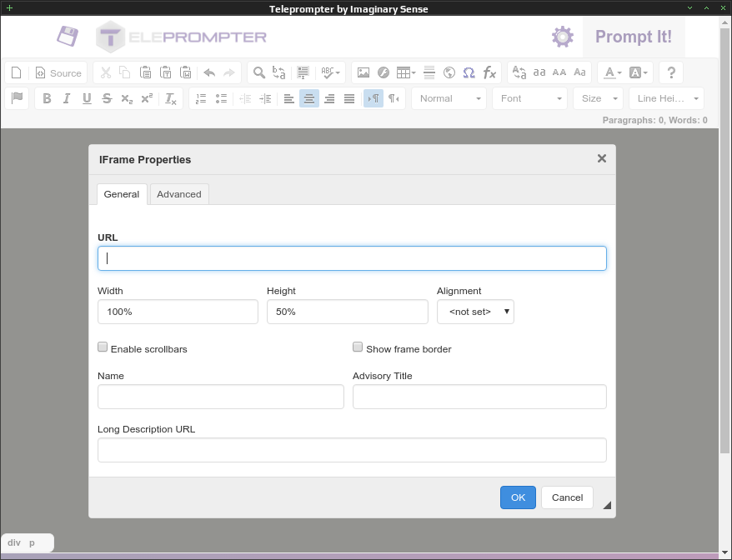Screen dimensions: 732x560
Task: Click the Bold formatting icon
Action: (47, 98)
